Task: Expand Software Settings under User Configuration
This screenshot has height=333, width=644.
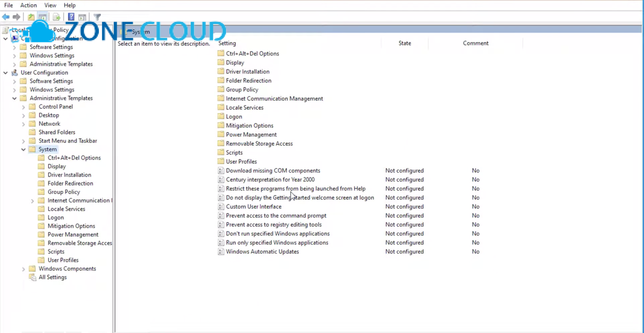Action: pyautogui.click(x=14, y=81)
